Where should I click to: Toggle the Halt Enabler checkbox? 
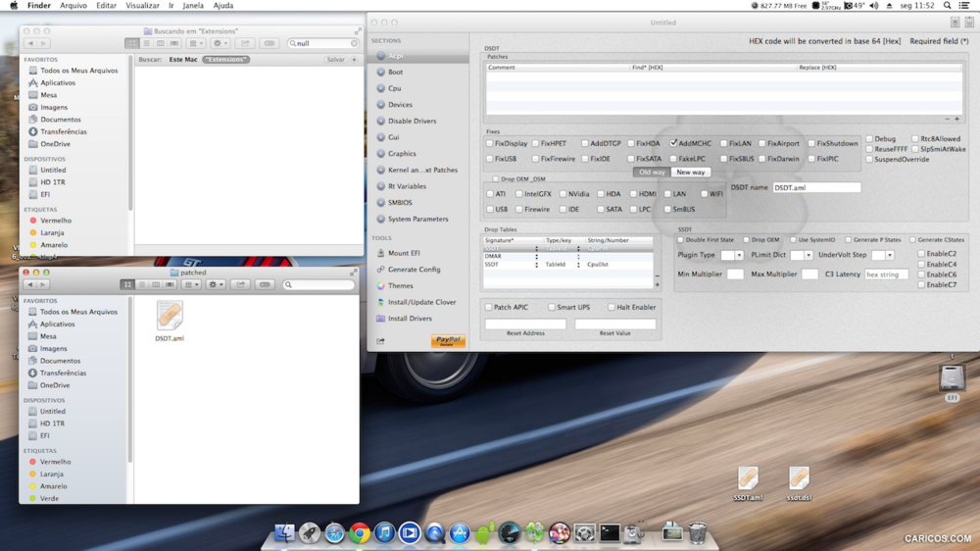(x=612, y=308)
